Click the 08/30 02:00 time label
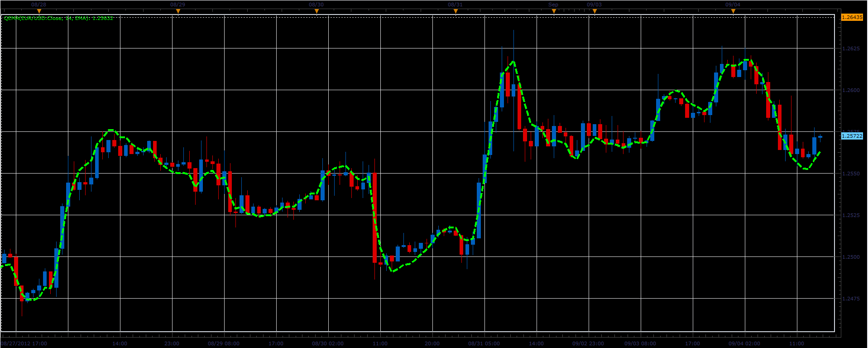Viewport: 868px width, 348px height. click(x=328, y=343)
